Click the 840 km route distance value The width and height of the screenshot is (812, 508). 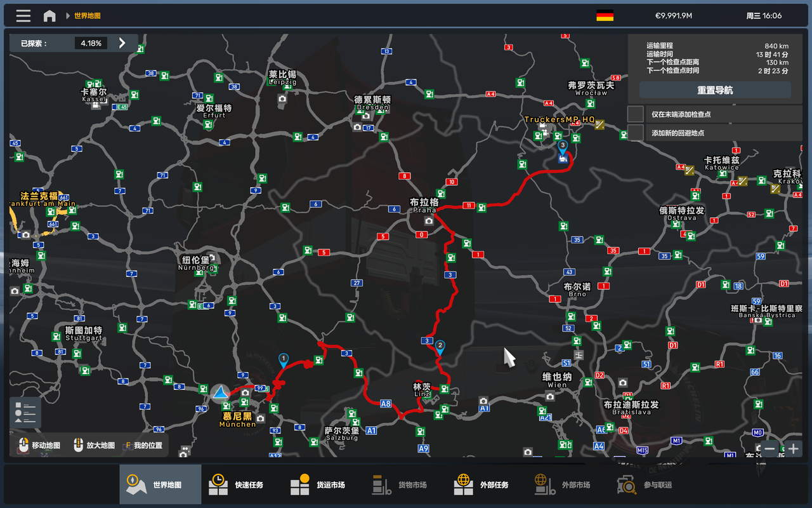[776, 46]
